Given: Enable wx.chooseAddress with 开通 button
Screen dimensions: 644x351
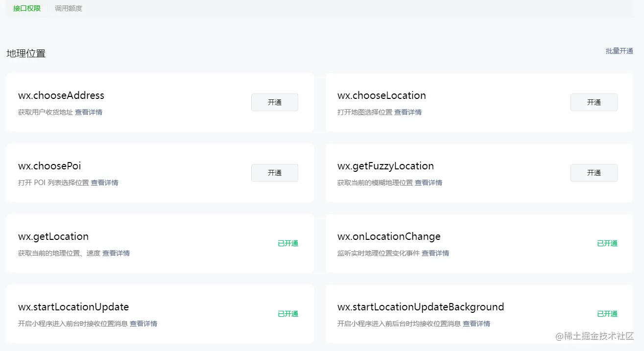Looking at the screenshot, I should pyautogui.click(x=274, y=102).
